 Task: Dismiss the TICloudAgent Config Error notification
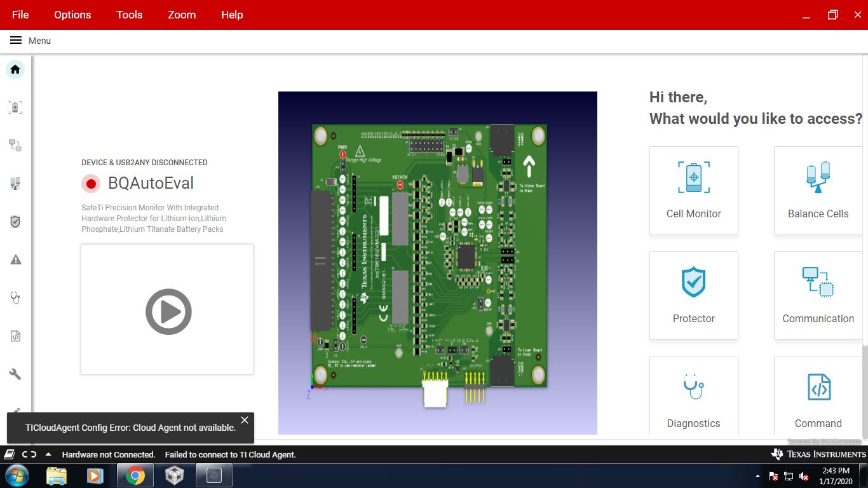(245, 420)
